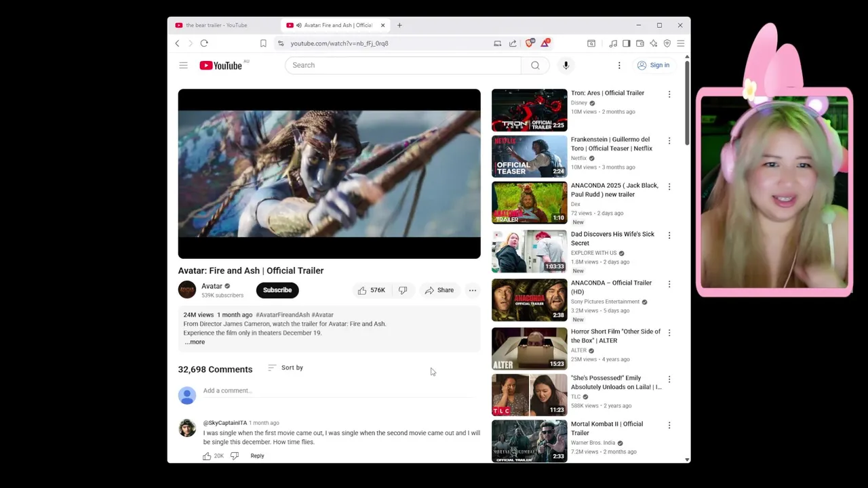Viewport: 868px width, 488px height.
Task: Open Brave Wallet icon
Action: pyautogui.click(x=639, y=43)
